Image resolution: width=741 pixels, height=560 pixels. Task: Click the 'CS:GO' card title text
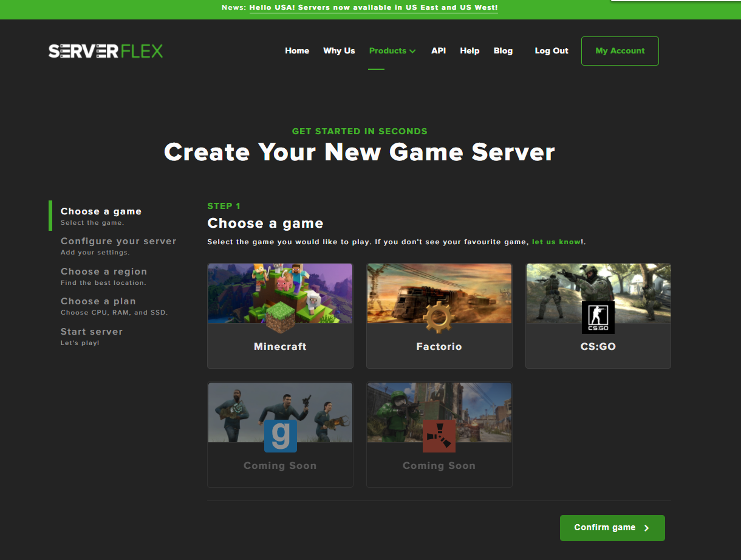[x=598, y=347]
